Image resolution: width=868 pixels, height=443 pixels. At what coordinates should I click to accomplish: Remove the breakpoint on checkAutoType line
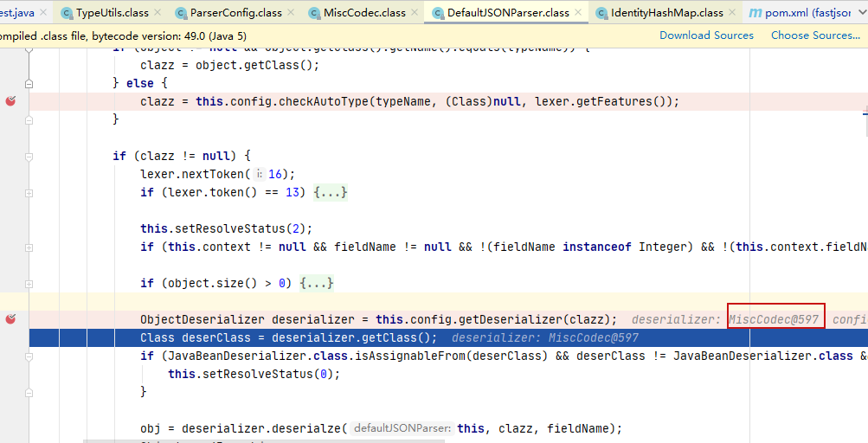point(10,100)
